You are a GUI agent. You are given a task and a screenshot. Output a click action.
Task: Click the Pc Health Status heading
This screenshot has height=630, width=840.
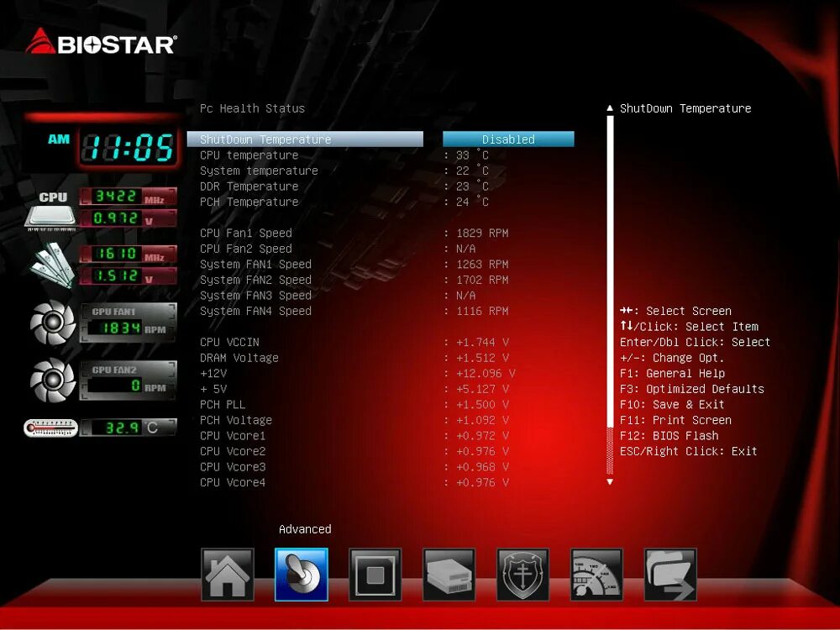(x=252, y=108)
